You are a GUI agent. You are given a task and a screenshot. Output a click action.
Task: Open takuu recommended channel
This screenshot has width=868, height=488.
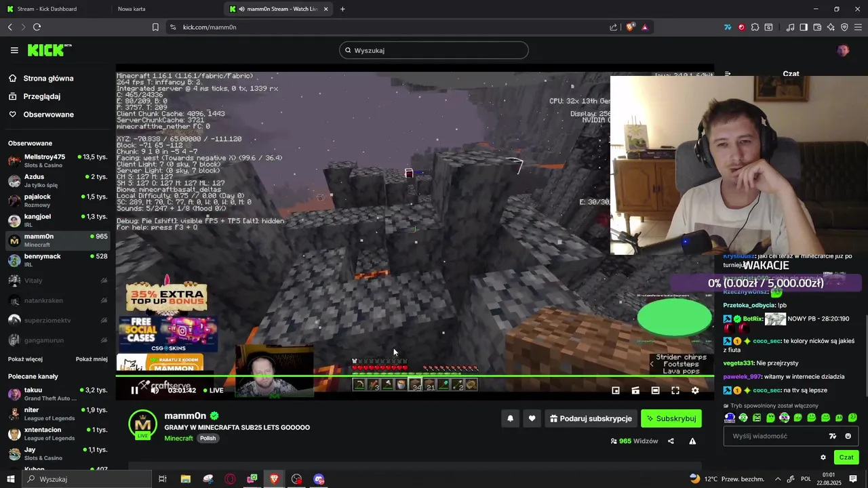click(57, 394)
